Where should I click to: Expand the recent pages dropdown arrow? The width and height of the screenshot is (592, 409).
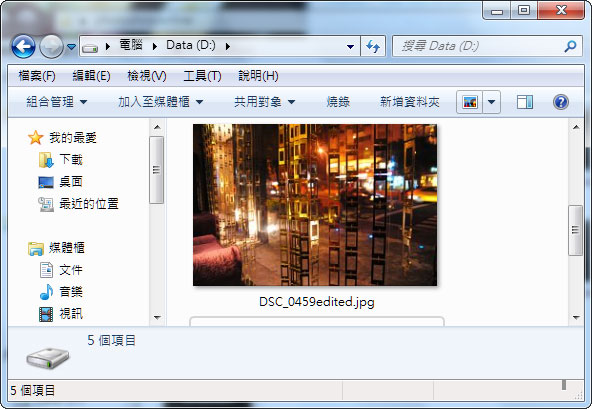coord(71,47)
